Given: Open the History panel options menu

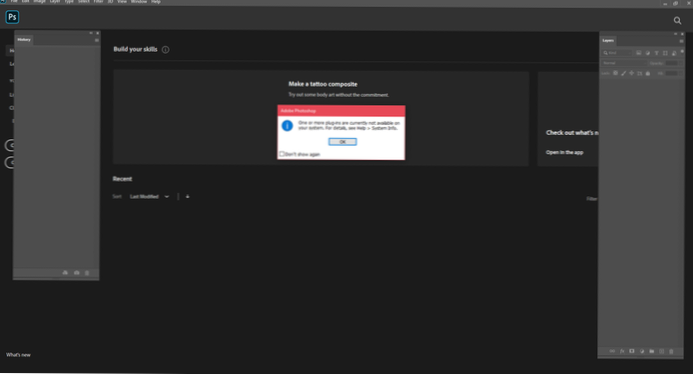Looking at the screenshot, I should [x=96, y=40].
